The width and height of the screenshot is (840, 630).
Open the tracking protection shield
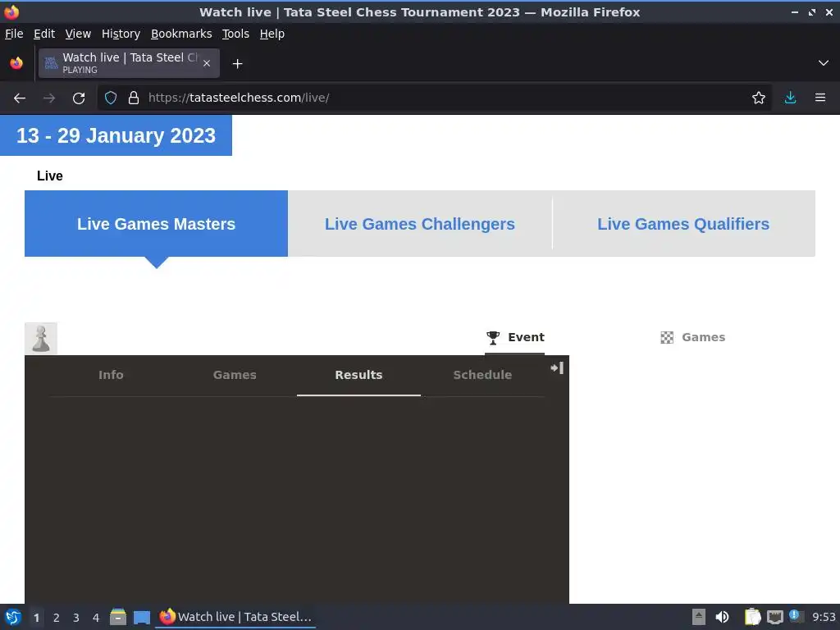[x=111, y=98]
